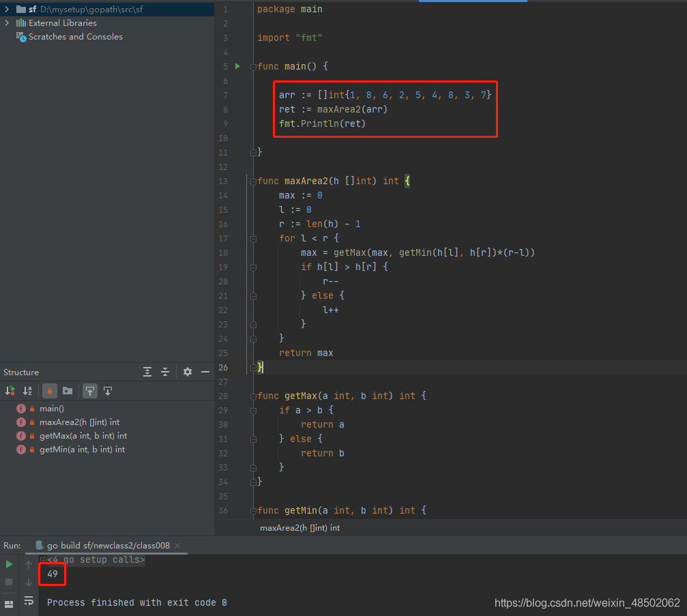Viewport: 687px width, 616px height.
Task: Click the Run panel label
Action: pos(12,546)
